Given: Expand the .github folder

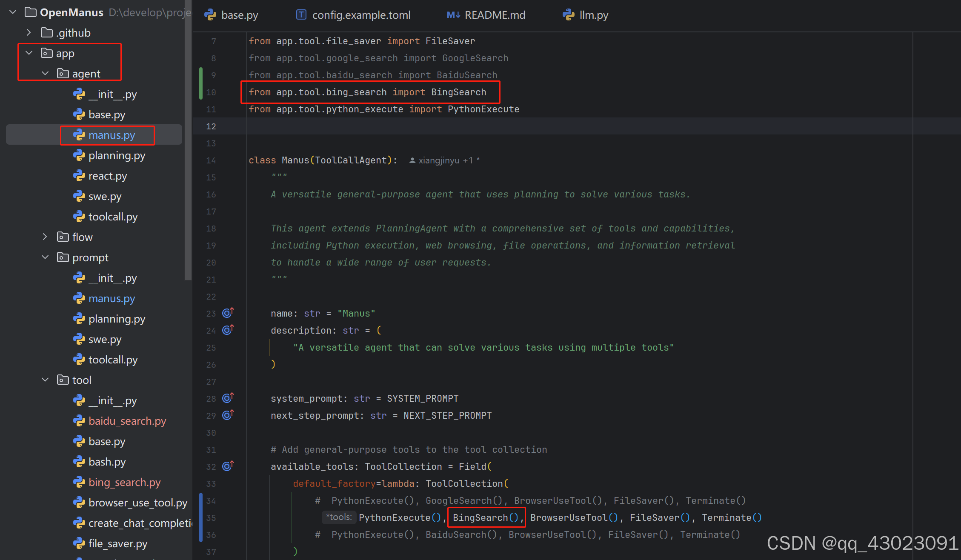Looking at the screenshot, I should [x=29, y=33].
